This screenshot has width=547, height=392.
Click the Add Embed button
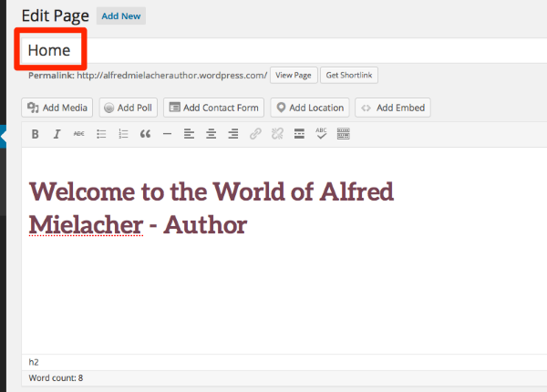coord(393,108)
